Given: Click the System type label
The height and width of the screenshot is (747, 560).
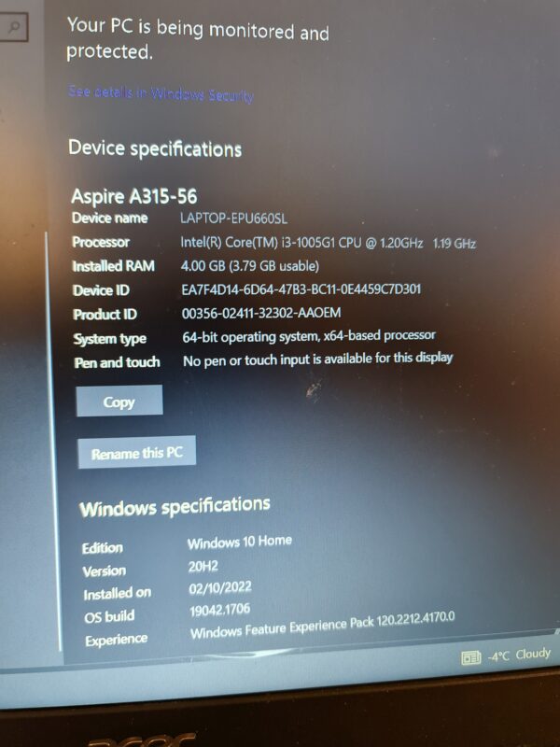Looking at the screenshot, I should click(x=110, y=339).
